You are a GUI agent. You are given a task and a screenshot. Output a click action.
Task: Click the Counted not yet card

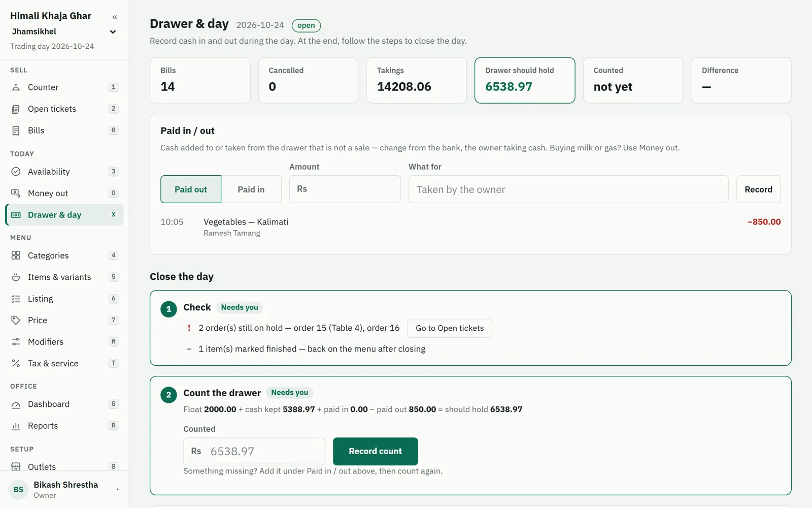pyautogui.click(x=633, y=80)
